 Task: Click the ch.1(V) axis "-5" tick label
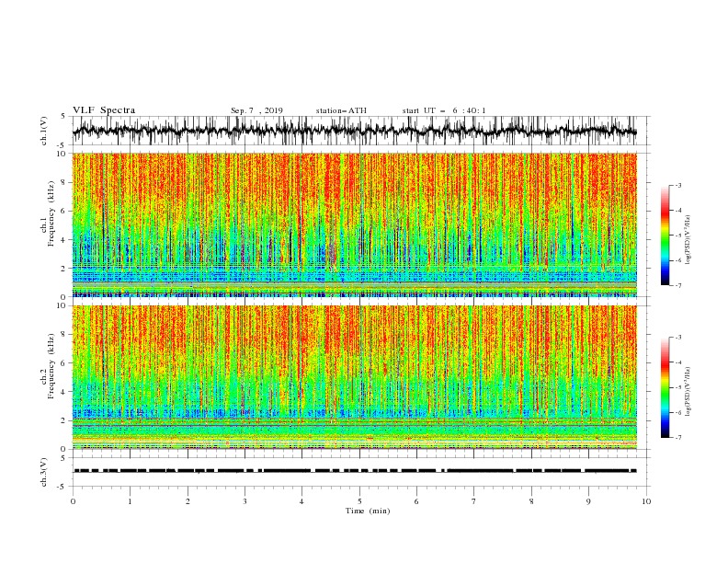(x=63, y=145)
